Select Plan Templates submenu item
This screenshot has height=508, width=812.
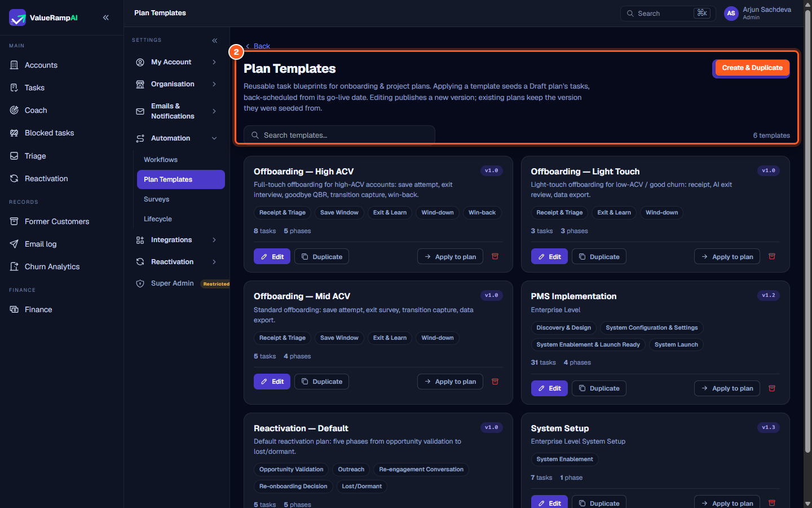180,179
